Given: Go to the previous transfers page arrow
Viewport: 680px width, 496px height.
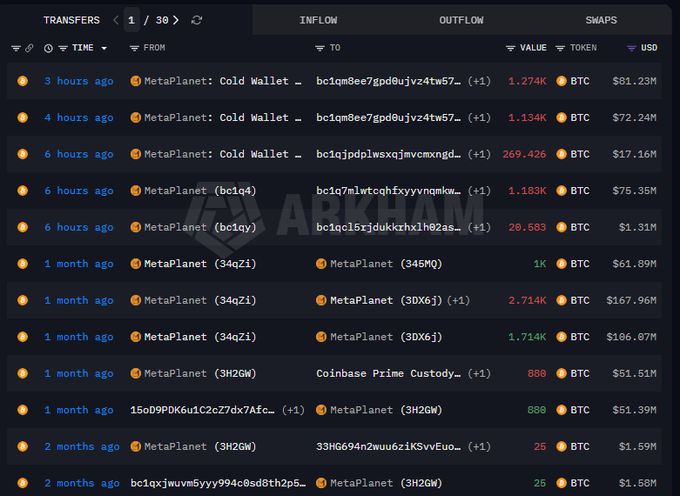Looking at the screenshot, I should (116, 20).
